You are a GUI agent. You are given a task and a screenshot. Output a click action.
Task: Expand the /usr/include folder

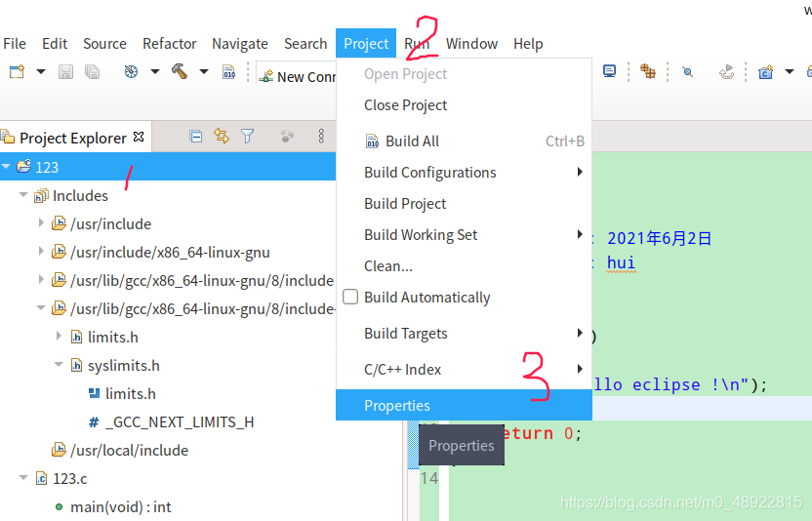41,223
